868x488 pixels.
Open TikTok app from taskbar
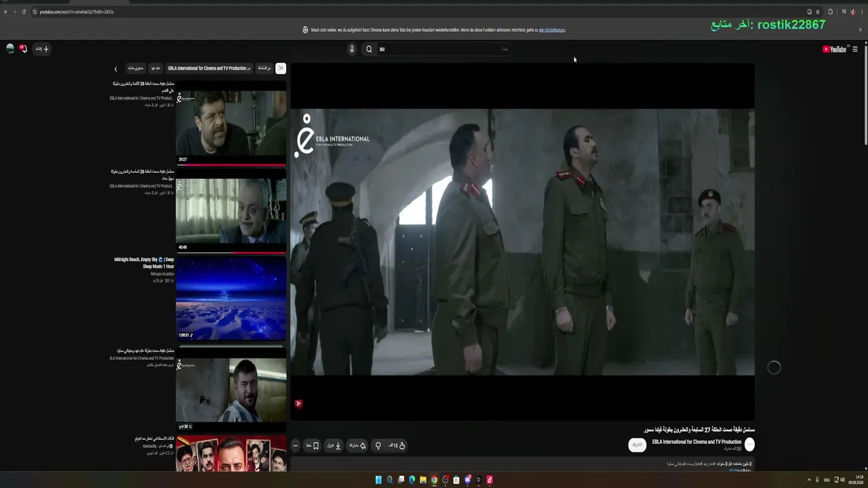pos(490,480)
